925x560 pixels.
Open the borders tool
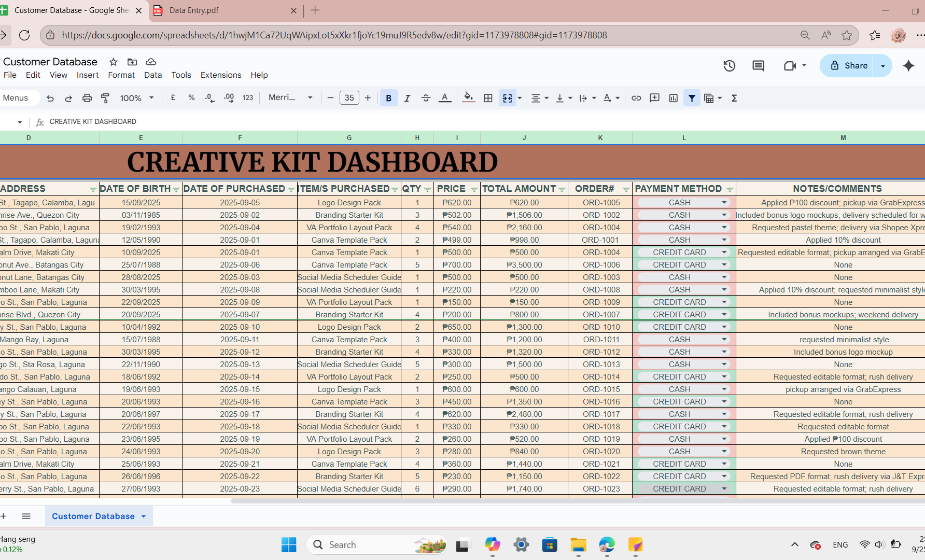point(488,98)
